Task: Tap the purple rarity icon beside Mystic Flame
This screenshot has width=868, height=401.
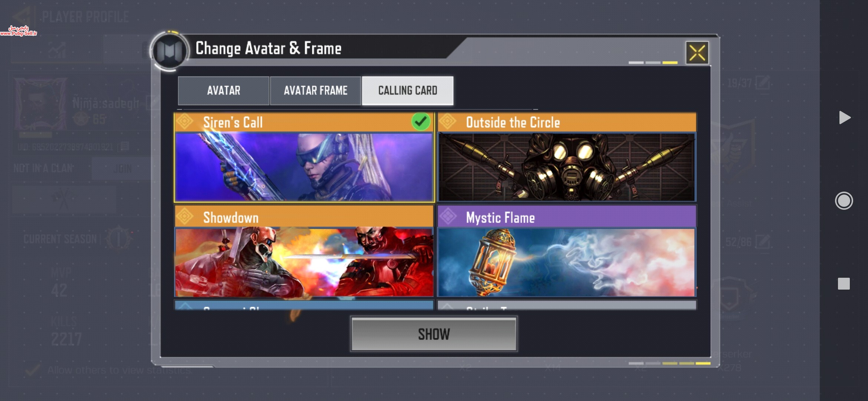Action: pos(448,217)
